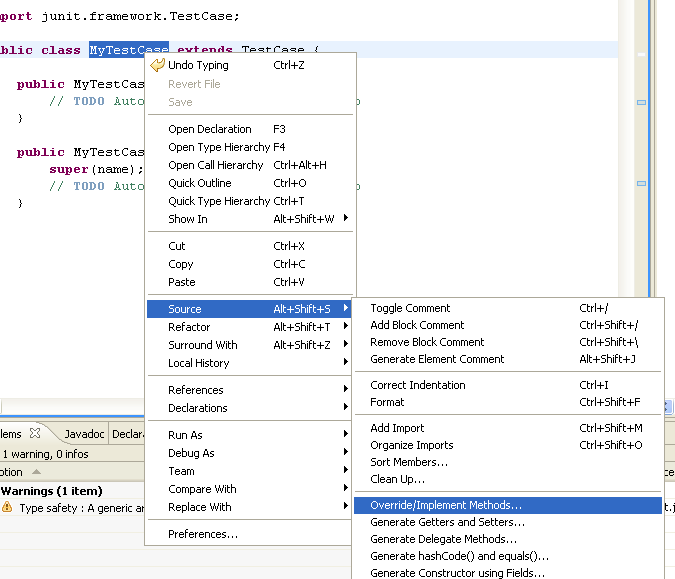
Task: Select Open Call Hierarchy
Action: pos(249,165)
